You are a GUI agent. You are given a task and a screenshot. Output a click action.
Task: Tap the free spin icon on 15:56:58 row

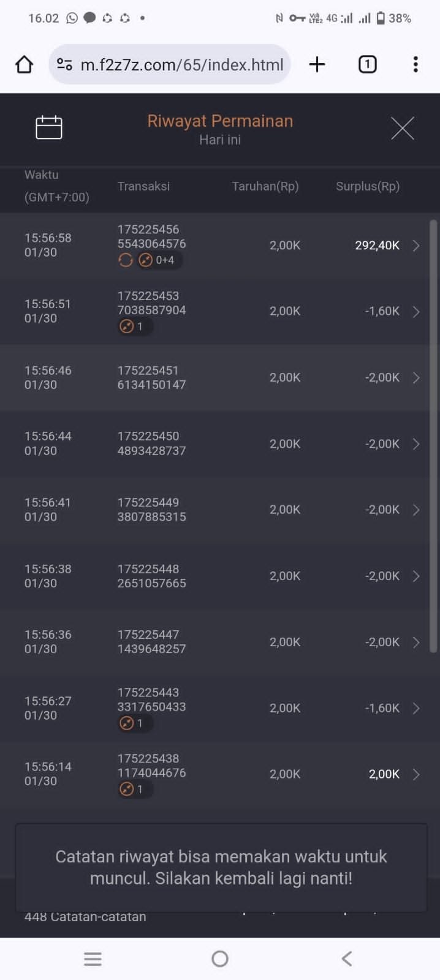[126, 260]
